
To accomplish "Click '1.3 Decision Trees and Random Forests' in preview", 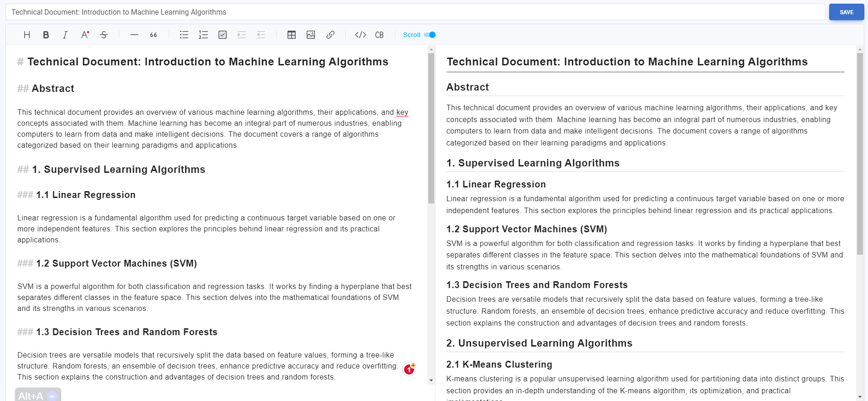I will click(537, 285).
